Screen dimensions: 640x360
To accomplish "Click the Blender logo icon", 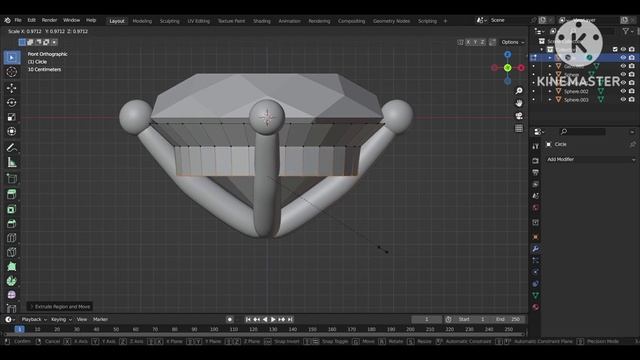I will [x=7, y=20].
